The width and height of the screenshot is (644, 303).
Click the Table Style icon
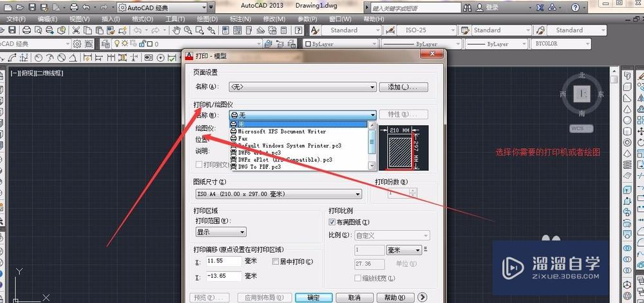click(x=466, y=30)
